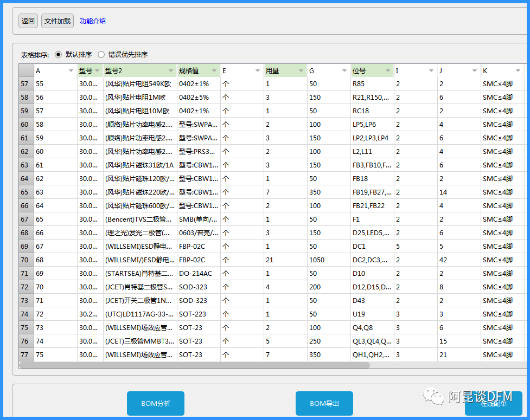
Task: Click the A column cell 68
Action: click(x=55, y=260)
